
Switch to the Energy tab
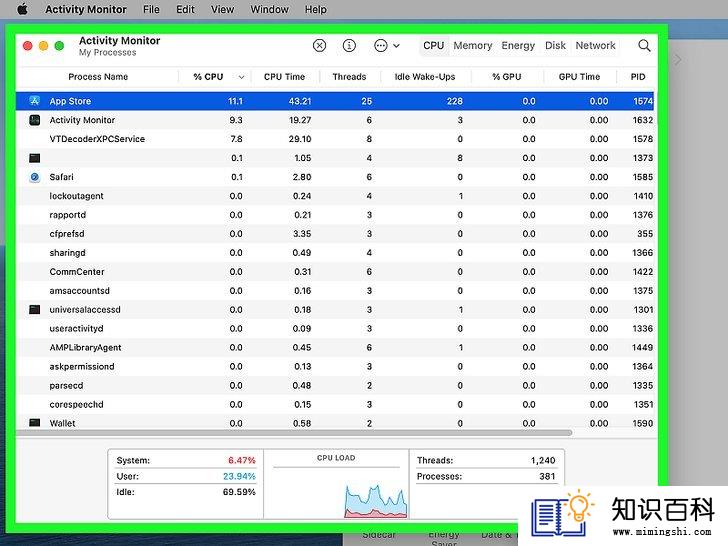[518, 46]
